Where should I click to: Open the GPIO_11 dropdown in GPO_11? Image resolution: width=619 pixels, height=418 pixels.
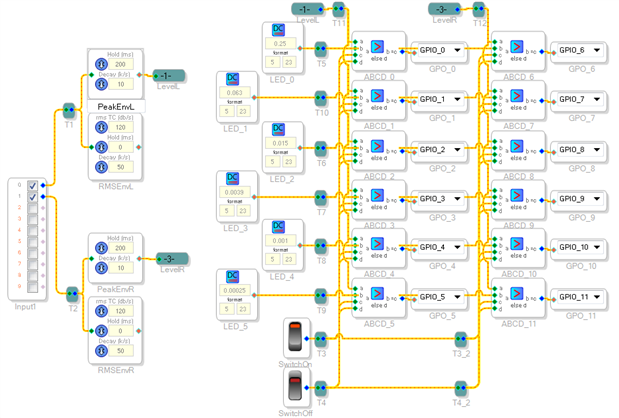pyautogui.click(x=580, y=297)
